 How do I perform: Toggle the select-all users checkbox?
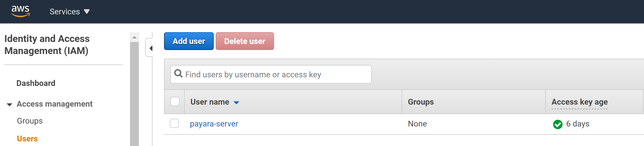click(175, 101)
